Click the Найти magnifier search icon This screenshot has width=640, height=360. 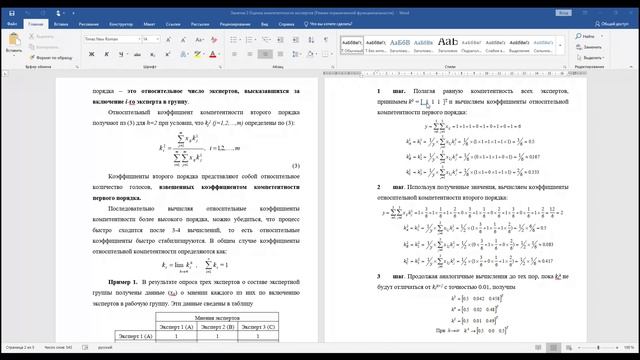click(578, 36)
